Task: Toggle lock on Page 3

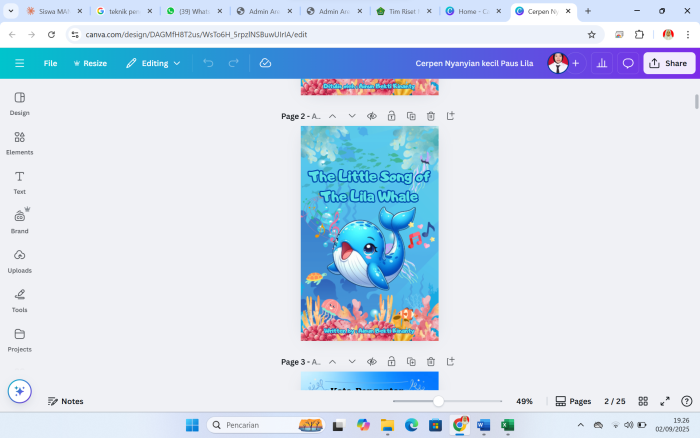Action: click(392, 362)
